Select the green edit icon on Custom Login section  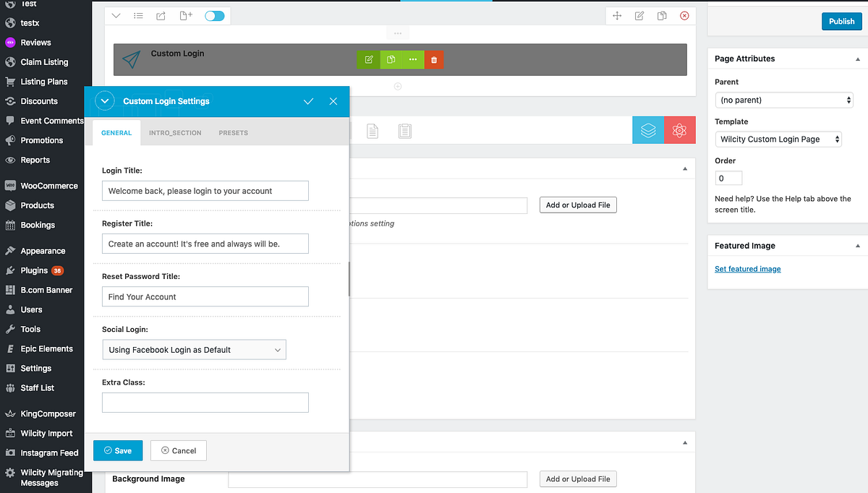click(x=368, y=60)
